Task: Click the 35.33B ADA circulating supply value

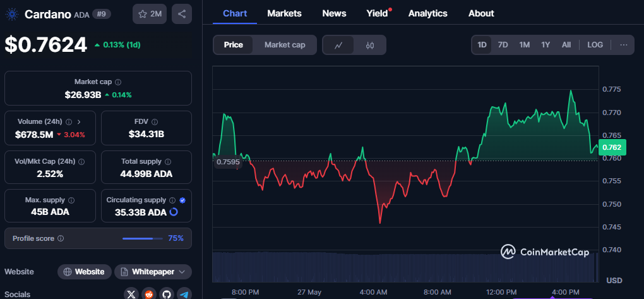Action: [x=140, y=212]
